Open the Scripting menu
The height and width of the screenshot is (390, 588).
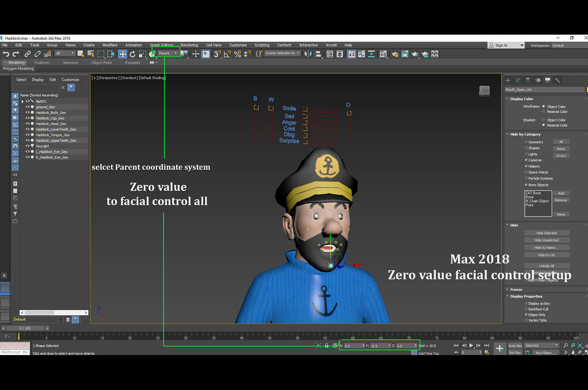(x=262, y=45)
